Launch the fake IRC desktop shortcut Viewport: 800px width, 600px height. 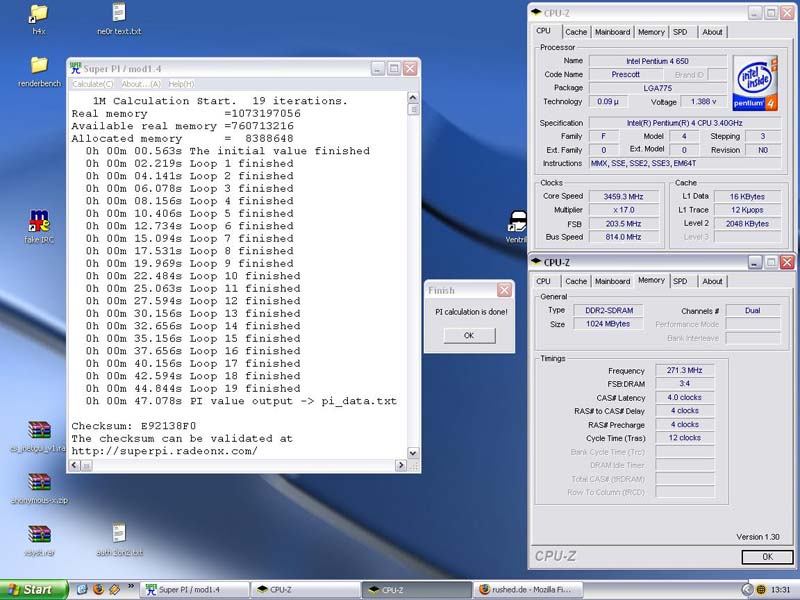click(39, 220)
